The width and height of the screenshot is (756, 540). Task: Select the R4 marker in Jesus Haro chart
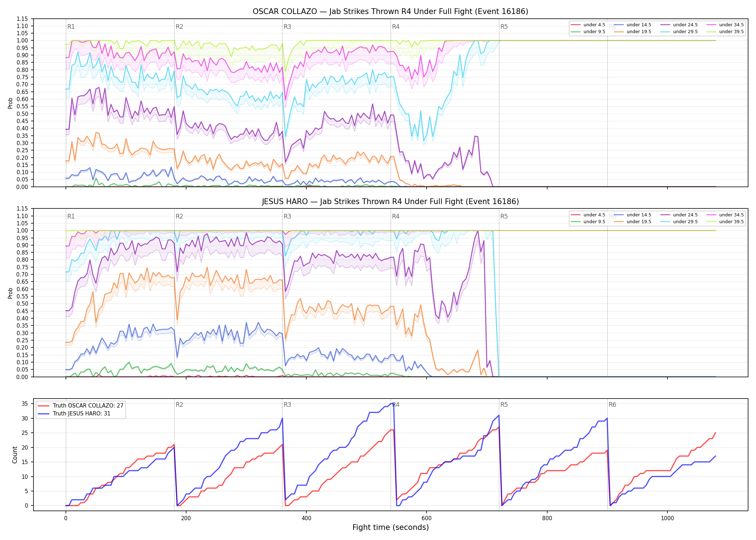pyautogui.click(x=396, y=216)
